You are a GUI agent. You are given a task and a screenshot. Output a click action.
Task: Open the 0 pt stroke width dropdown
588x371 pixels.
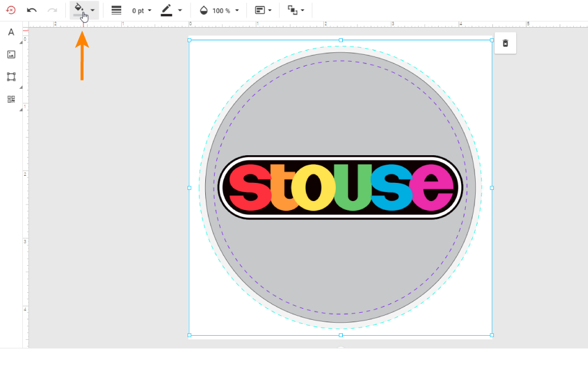[x=141, y=11]
